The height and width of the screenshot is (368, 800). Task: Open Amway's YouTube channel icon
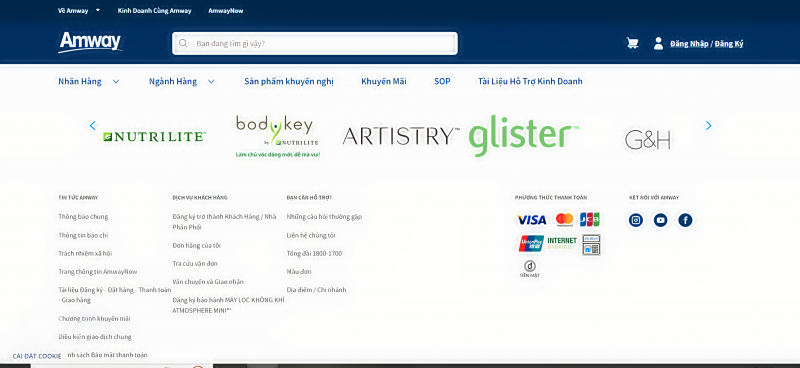(660, 220)
